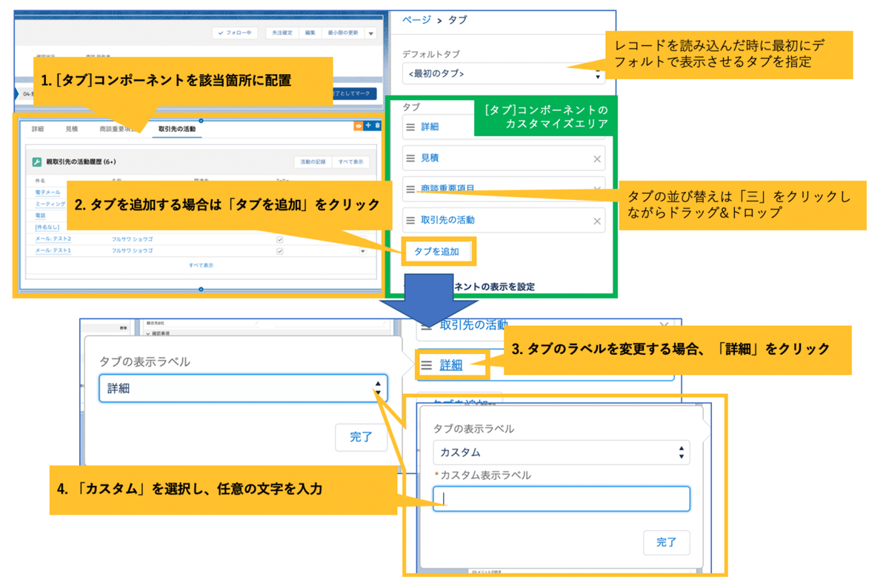This screenshot has height=588, width=889.
Task: Click the 完了 button below the カスタム表示ラベル field
Action: 667,542
